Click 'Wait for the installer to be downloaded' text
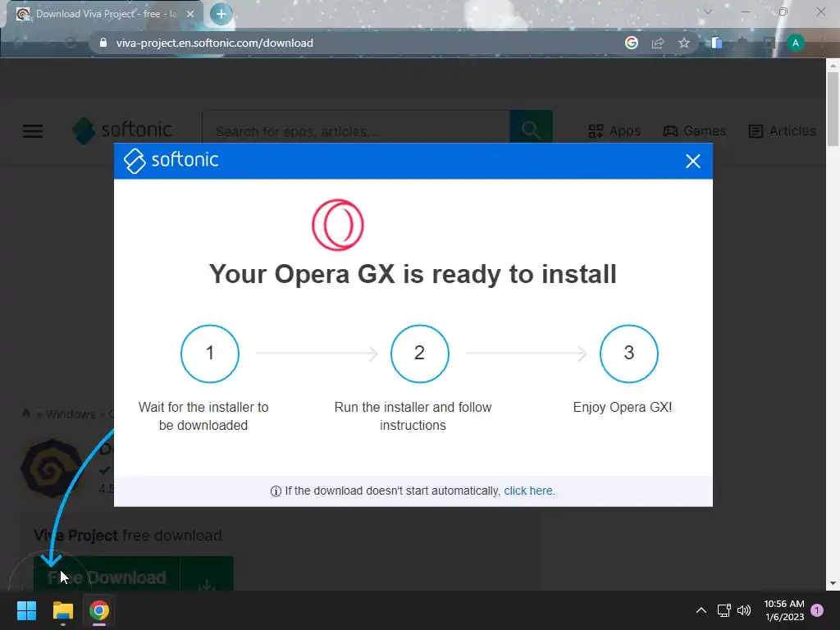 pos(203,416)
